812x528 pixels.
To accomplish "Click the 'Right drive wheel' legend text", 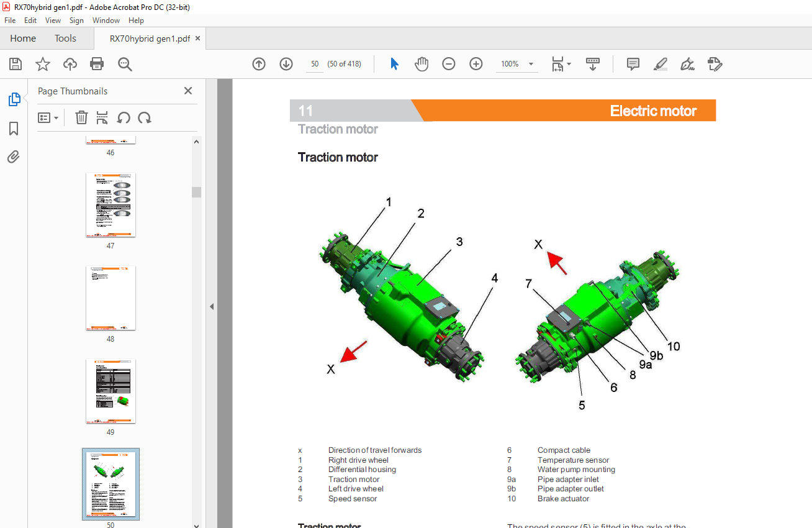I will pos(358,460).
